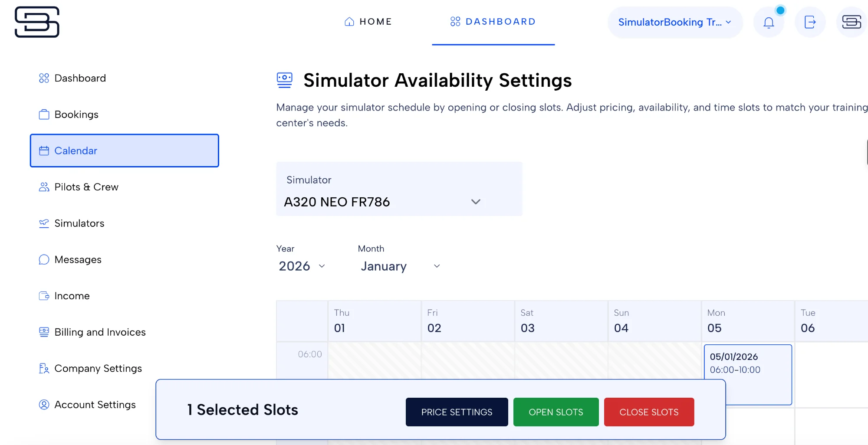The image size is (868, 445).
Task: Switch to the Home tab
Action: pyautogui.click(x=368, y=21)
